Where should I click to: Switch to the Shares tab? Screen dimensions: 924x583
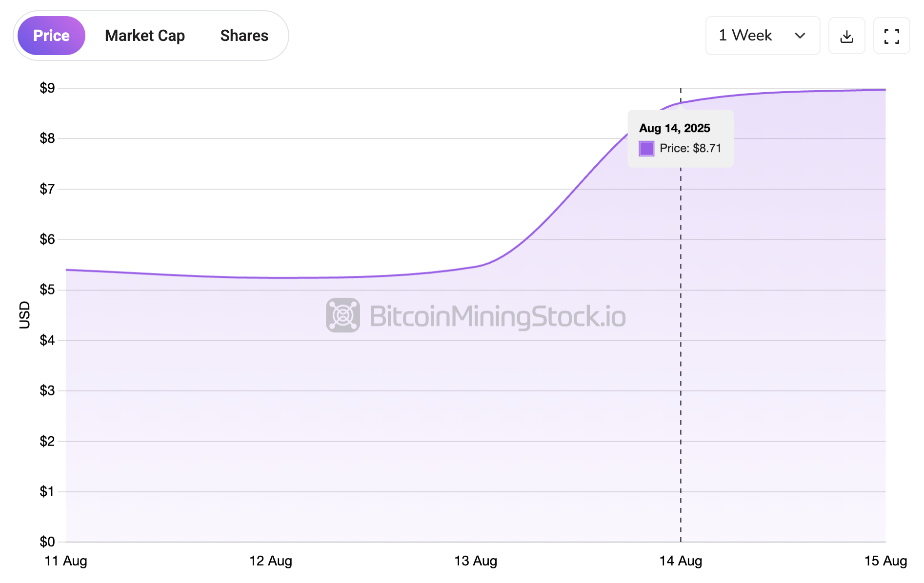point(244,36)
